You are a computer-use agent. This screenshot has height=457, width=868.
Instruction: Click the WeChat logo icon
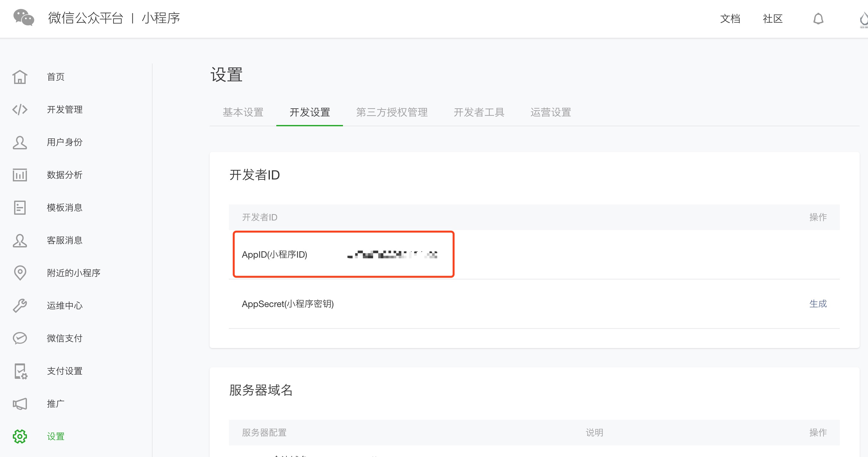point(24,18)
